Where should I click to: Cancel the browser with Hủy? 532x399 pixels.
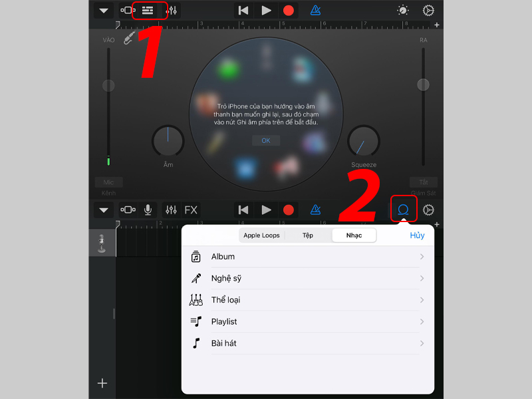click(x=417, y=235)
